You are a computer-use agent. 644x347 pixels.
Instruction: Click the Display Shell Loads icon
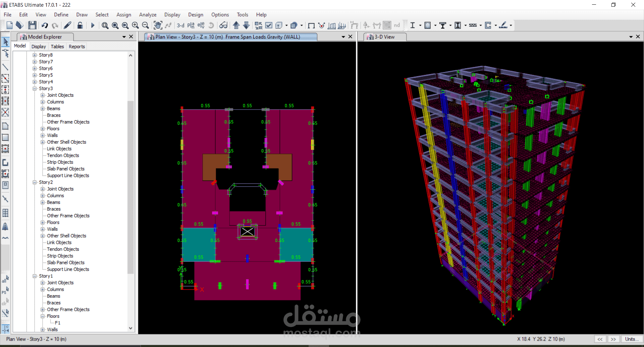coord(342,25)
